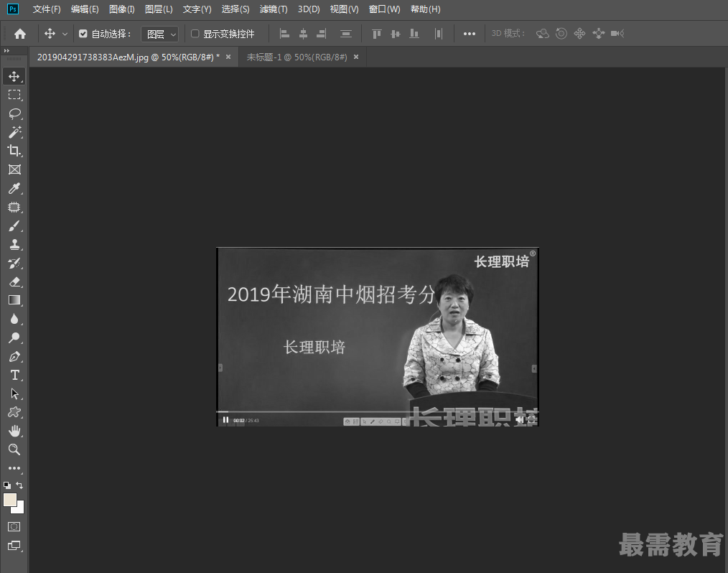Open the 3D(D) menu
The width and height of the screenshot is (728, 573).
[x=309, y=9]
